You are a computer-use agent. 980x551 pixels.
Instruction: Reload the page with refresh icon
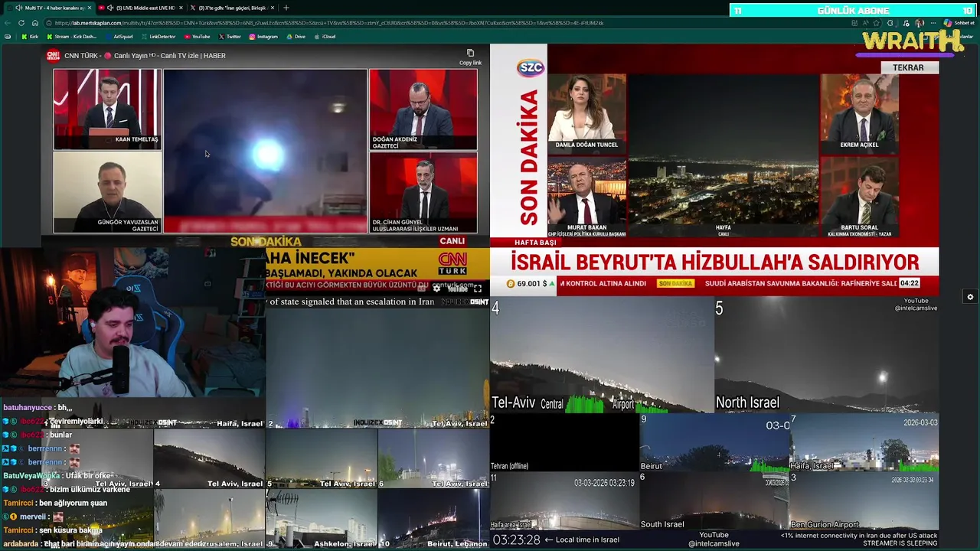click(21, 23)
